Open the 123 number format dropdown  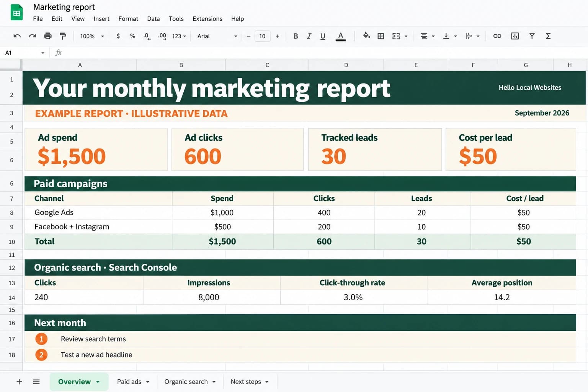(x=179, y=36)
